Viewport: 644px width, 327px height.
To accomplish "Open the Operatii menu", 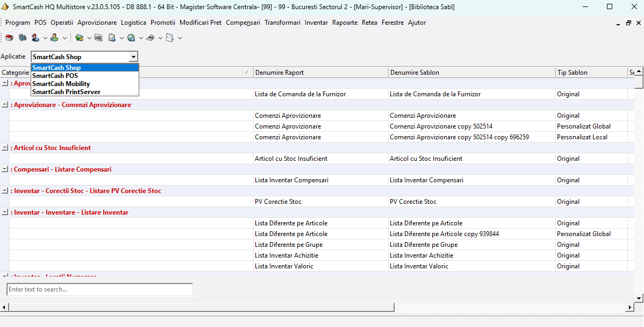I will pyautogui.click(x=62, y=23).
